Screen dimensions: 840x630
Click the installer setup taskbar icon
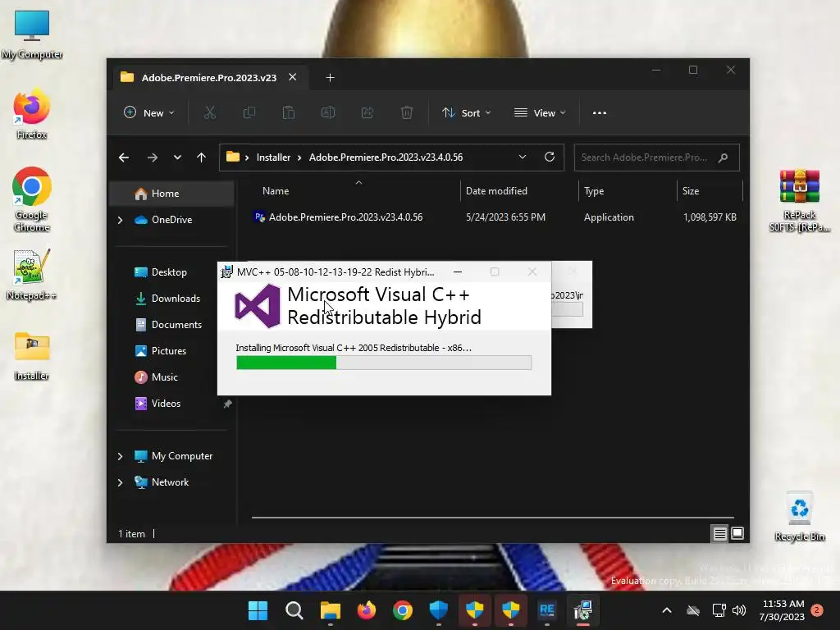[x=583, y=610]
